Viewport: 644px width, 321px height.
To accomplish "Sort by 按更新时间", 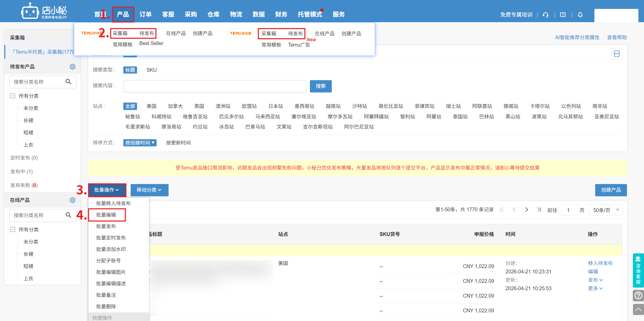I will 178,143.
